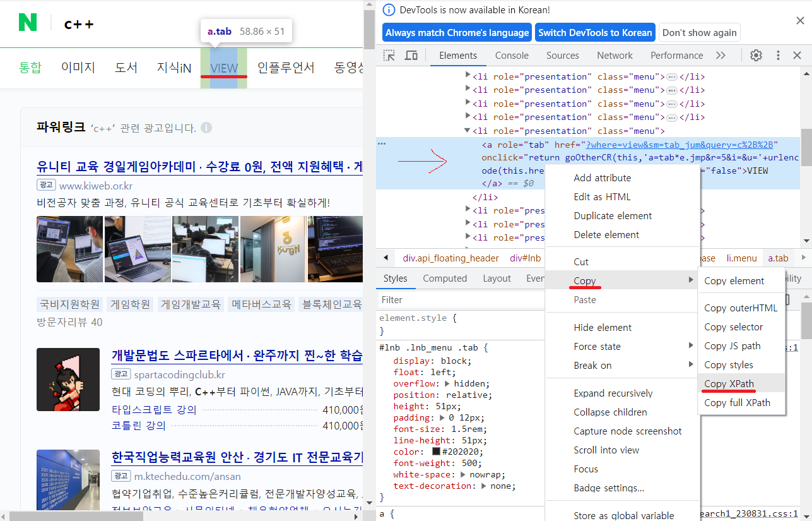The image size is (812, 521).
Task: Open the Break on submenu
Action: click(621, 365)
